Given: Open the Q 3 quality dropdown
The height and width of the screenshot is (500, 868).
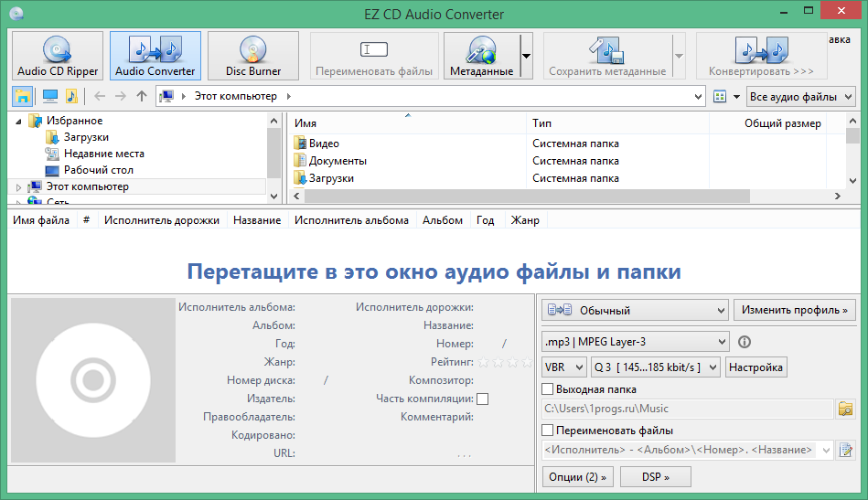Looking at the screenshot, I should 656,367.
